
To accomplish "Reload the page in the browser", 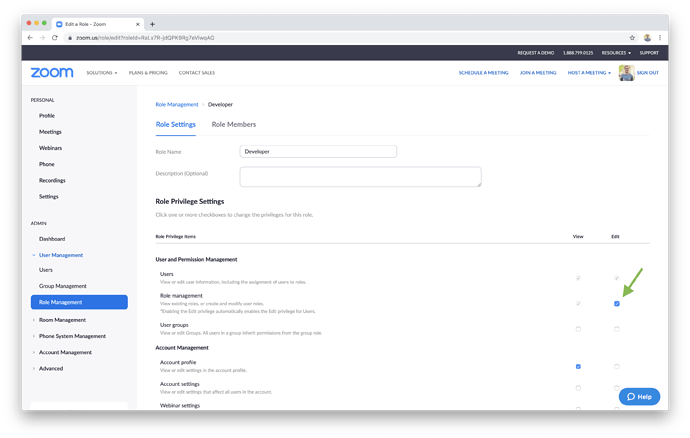I will click(55, 38).
